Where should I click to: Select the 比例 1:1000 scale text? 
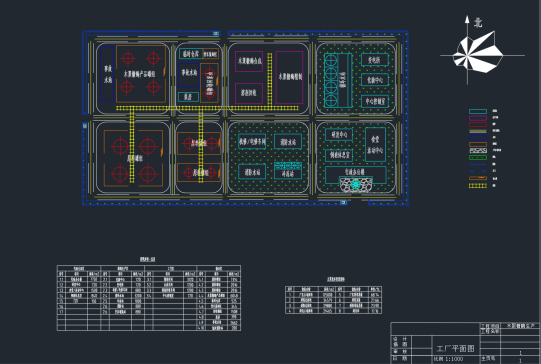pos(449,359)
